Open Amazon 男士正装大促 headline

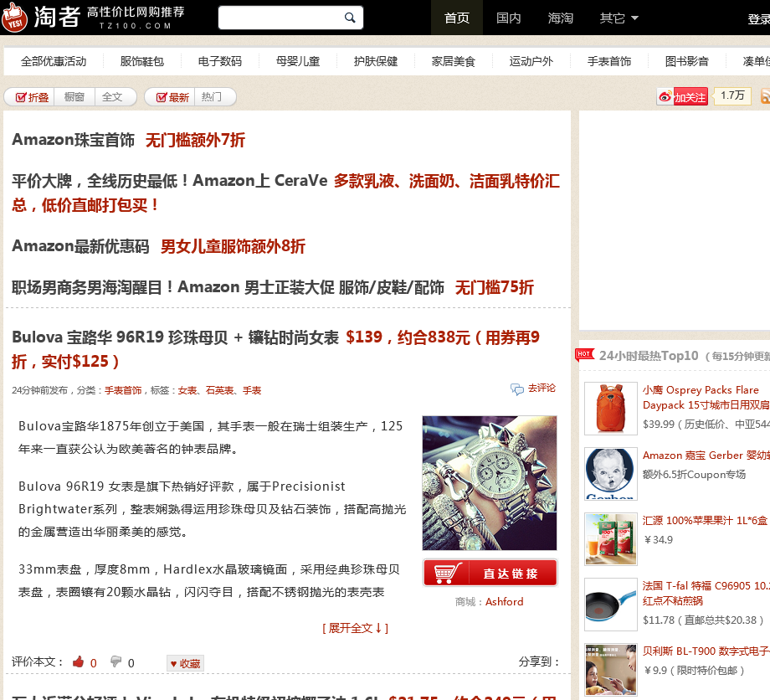point(273,287)
